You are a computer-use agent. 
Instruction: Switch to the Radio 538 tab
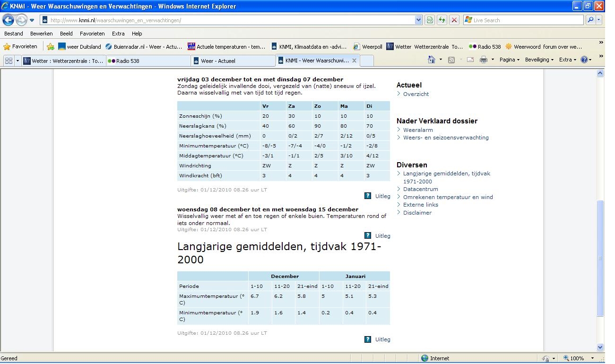click(x=148, y=61)
